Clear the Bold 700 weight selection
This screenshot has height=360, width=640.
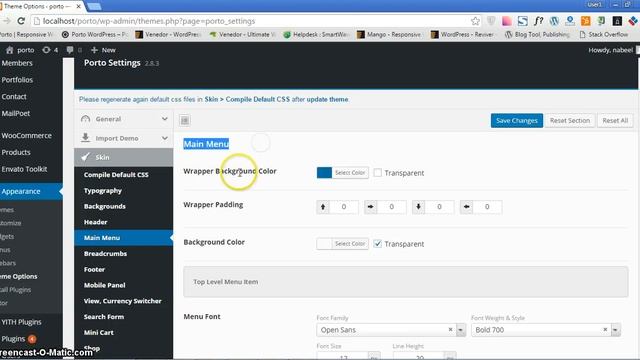(x=605, y=329)
